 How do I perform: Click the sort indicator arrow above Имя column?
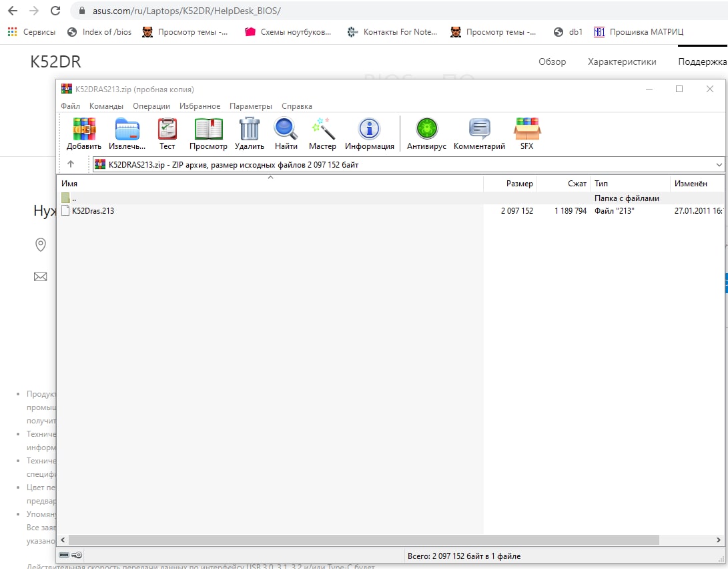(x=271, y=178)
